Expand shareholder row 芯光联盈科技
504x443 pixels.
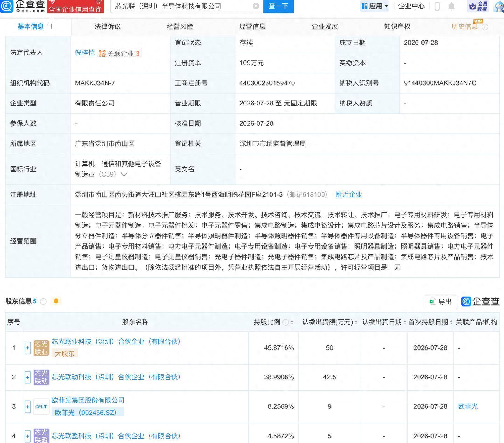[x=27, y=436]
